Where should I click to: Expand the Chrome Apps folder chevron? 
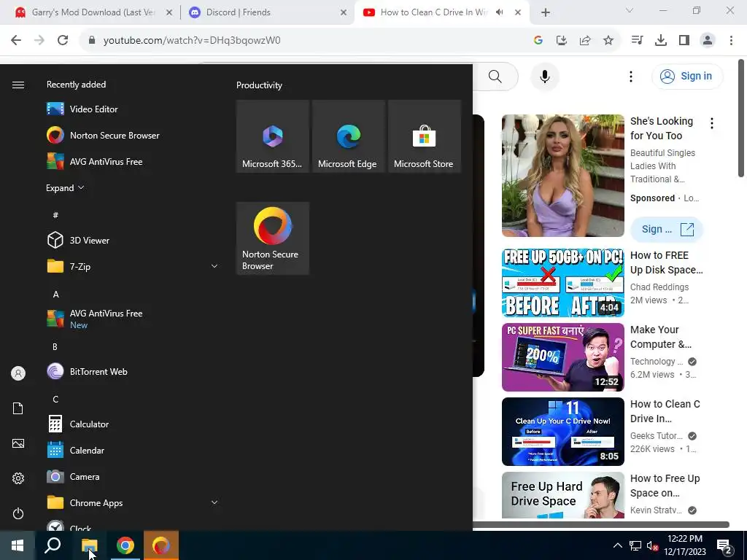pos(214,502)
